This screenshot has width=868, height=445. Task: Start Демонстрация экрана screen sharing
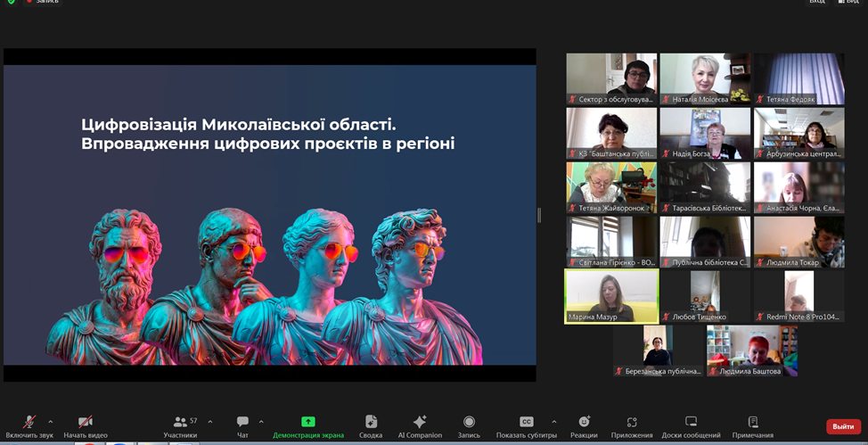[x=308, y=426]
